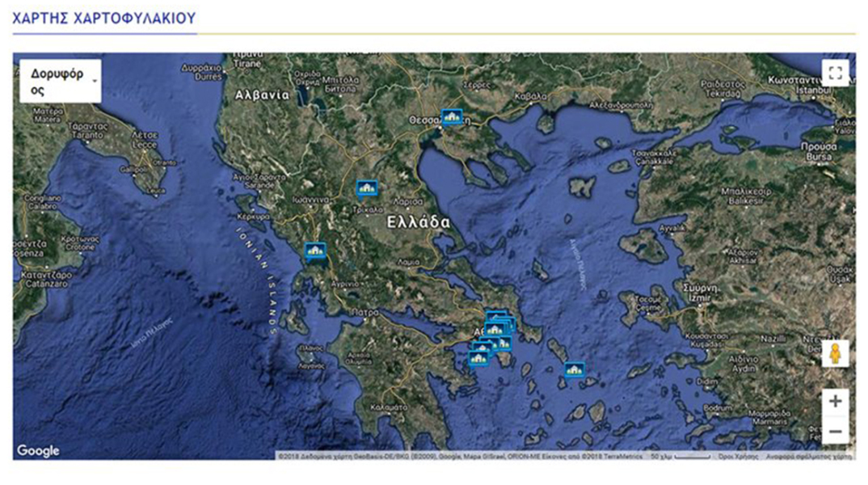
Task: Zoom in with the plus button
Action: click(x=835, y=401)
